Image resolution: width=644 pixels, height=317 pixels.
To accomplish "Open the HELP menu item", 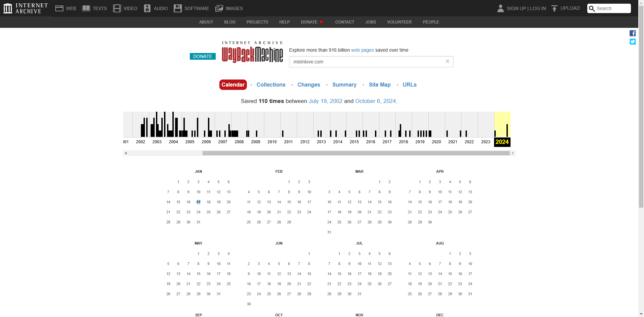I will click(284, 22).
